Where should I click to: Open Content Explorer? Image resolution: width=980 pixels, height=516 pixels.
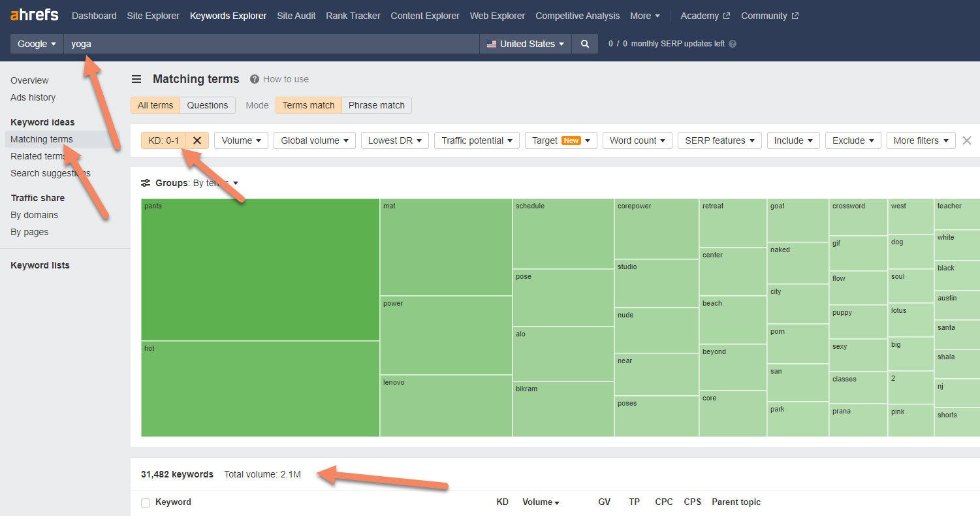(x=425, y=16)
